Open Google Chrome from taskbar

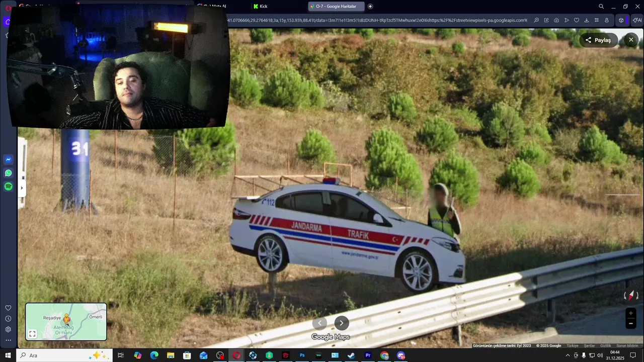(384, 355)
